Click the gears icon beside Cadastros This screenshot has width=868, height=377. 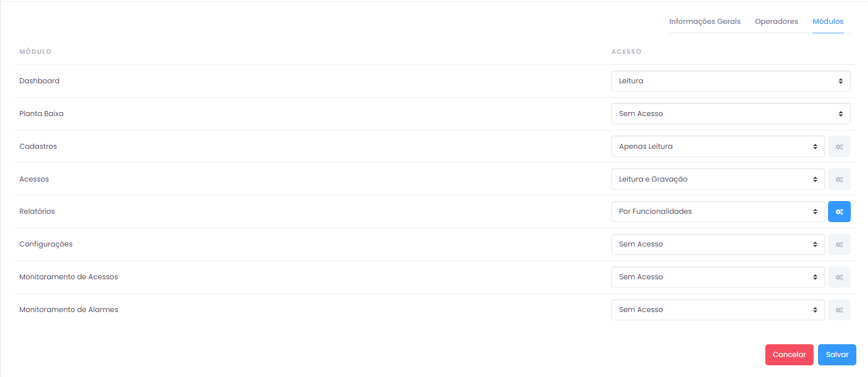839,147
